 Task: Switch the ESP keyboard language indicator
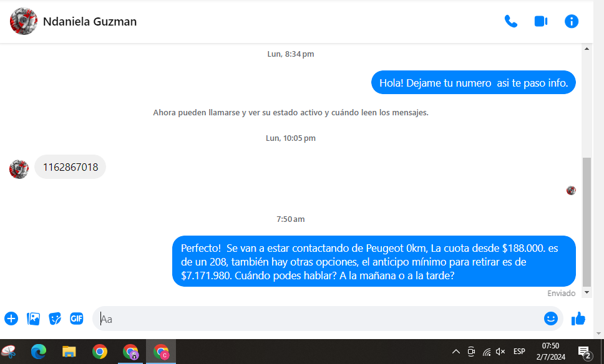519,352
